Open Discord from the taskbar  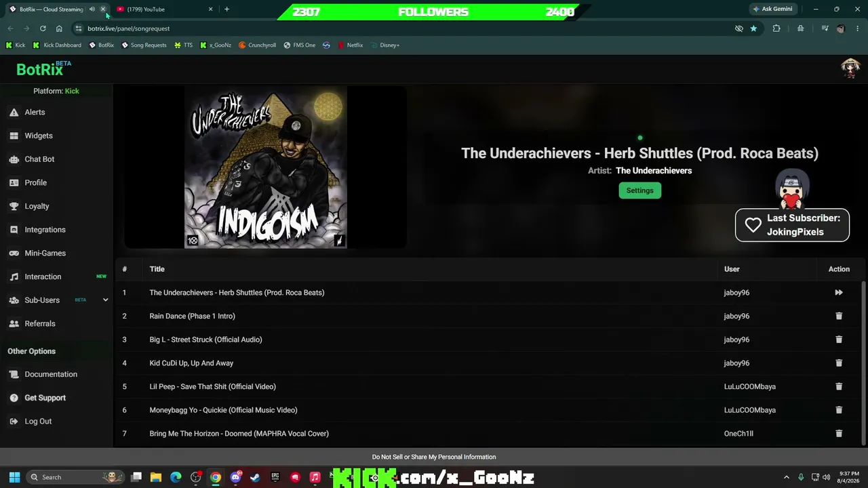(x=235, y=477)
